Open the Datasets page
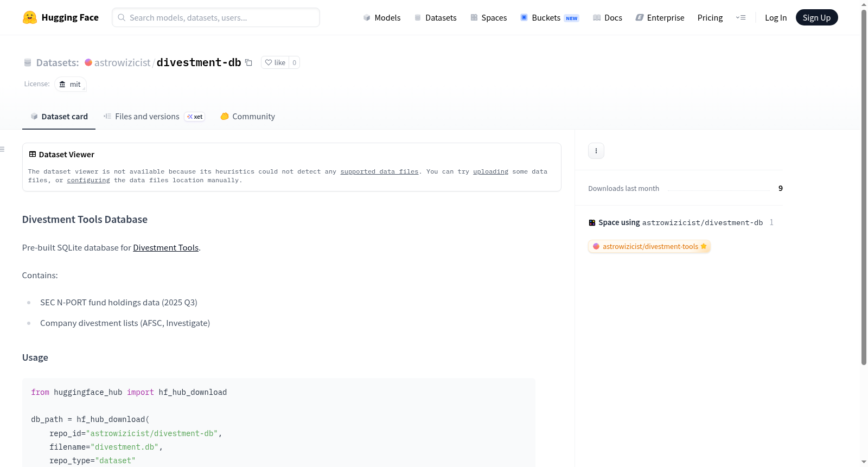 [436, 17]
